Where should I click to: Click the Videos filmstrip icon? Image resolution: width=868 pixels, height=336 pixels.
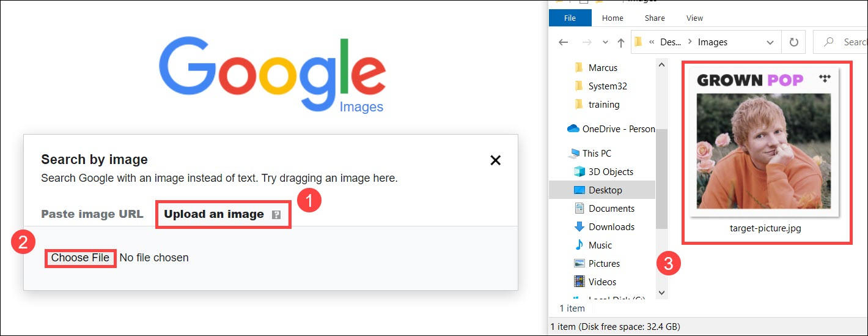click(579, 282)
